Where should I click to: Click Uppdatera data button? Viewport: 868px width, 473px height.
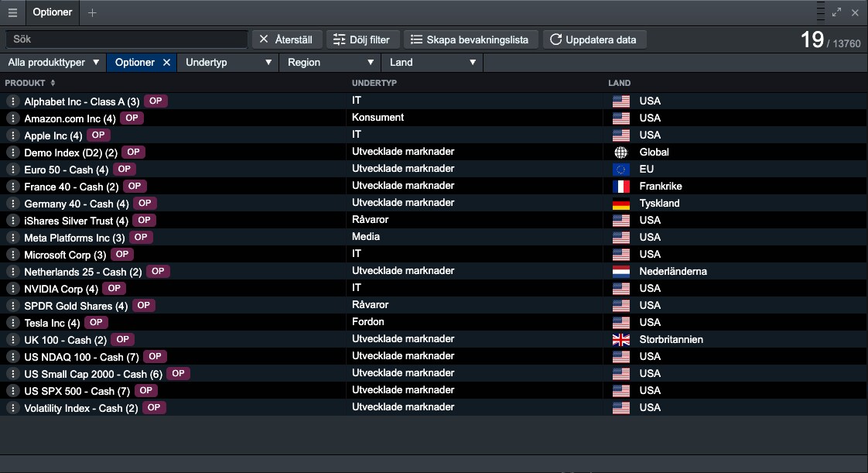point(594,39)
